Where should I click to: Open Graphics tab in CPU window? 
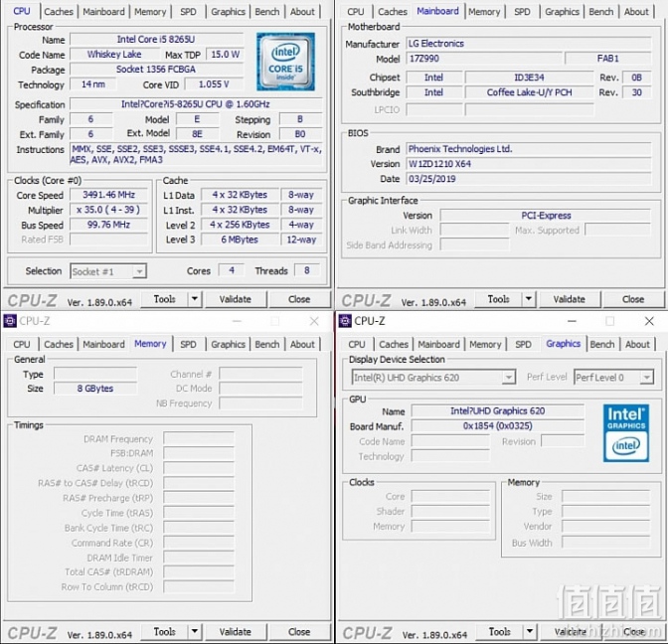click(228, 12)
